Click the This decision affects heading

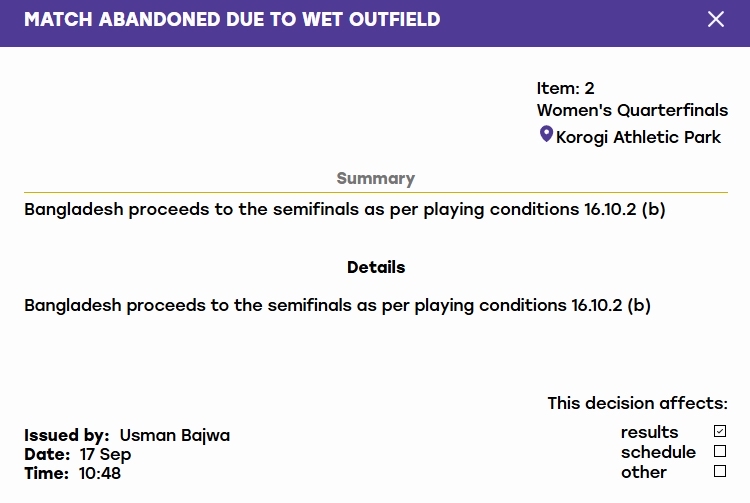pyautogui.click(x=638, y=403)
